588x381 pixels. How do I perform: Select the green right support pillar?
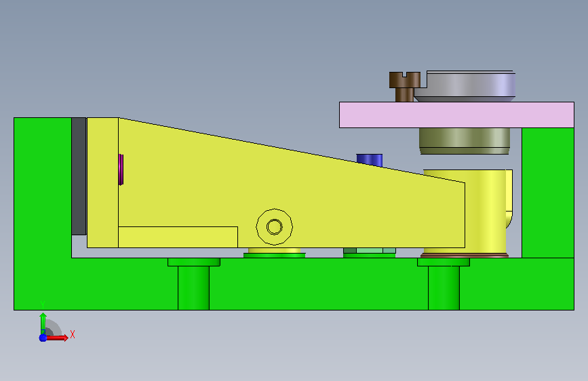click(x=547, y=193)
